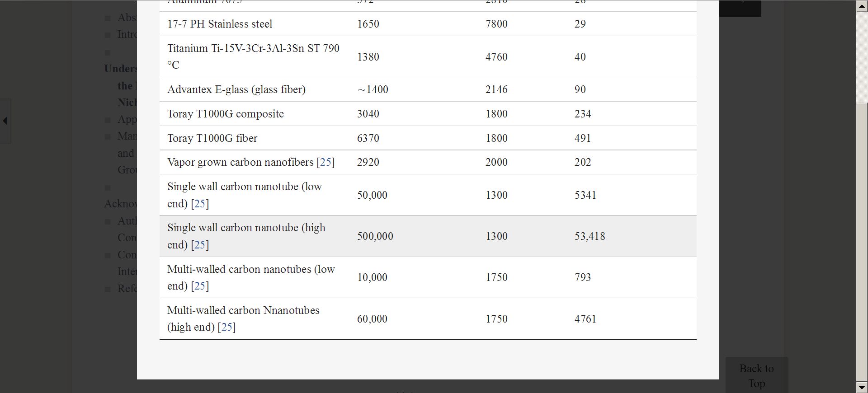Open reference 25 in Vapor grown carbon nanofibers row
Viewport: 868px width, 393px height.
pos(325,162)
